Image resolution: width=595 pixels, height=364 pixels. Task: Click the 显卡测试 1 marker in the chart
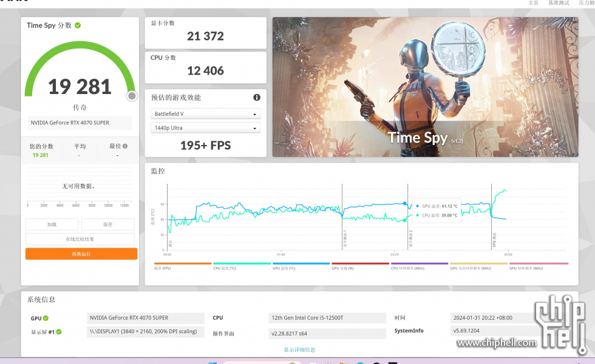point(345,238)
